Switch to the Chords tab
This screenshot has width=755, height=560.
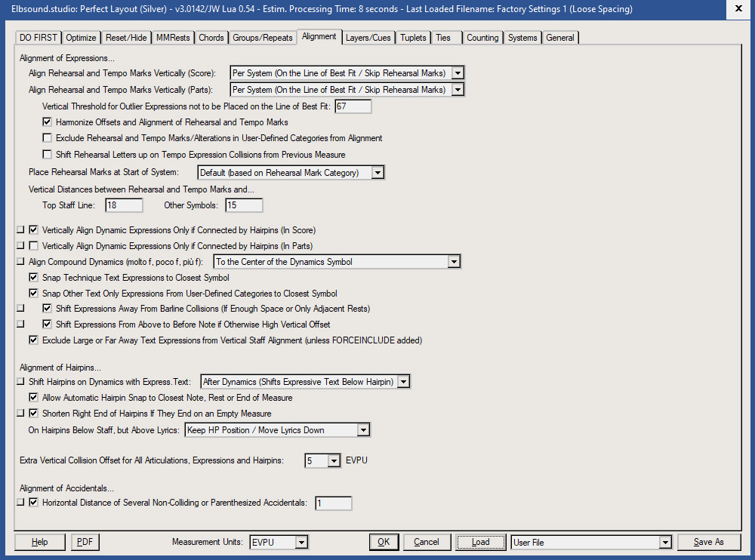coord(211,37)
